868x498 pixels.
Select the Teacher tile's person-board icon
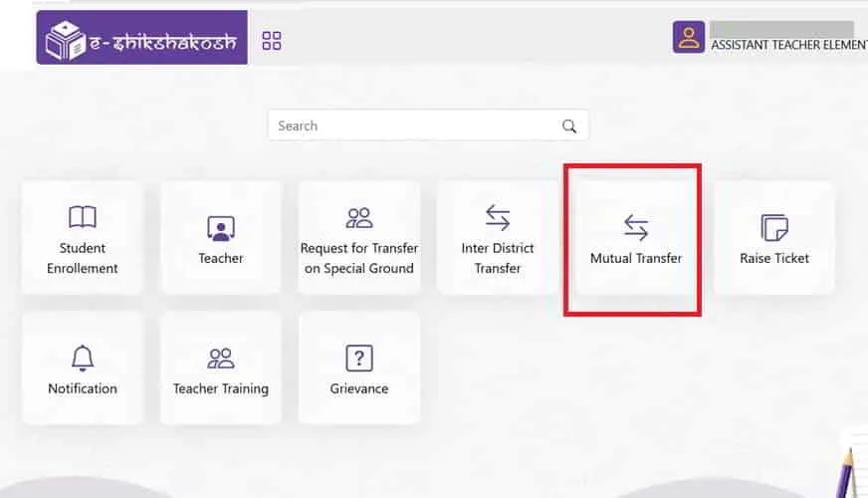(x=221, y=228)
